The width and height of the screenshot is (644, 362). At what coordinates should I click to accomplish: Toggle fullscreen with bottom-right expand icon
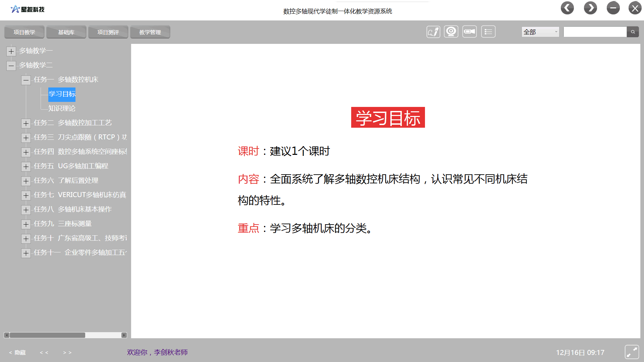point(632,352)
